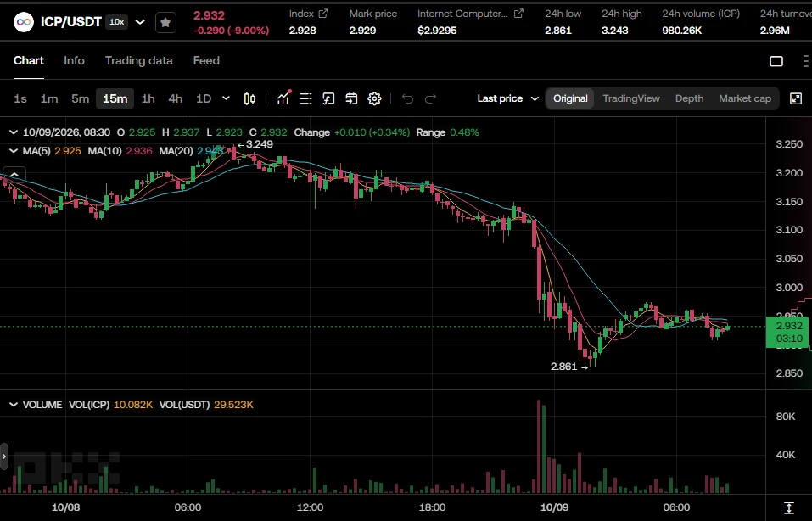Open the Trading data tab
812x521 pixels.
point(139,60)
